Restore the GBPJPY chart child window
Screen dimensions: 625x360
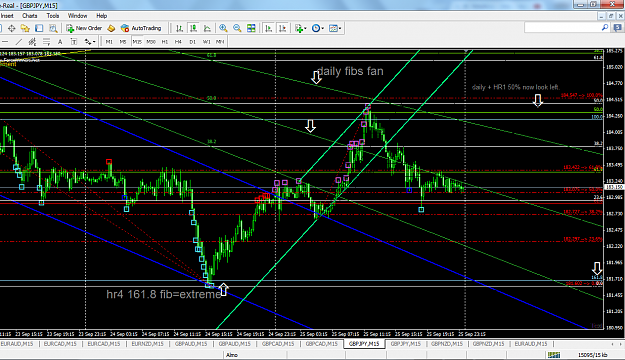pos(611,16)
